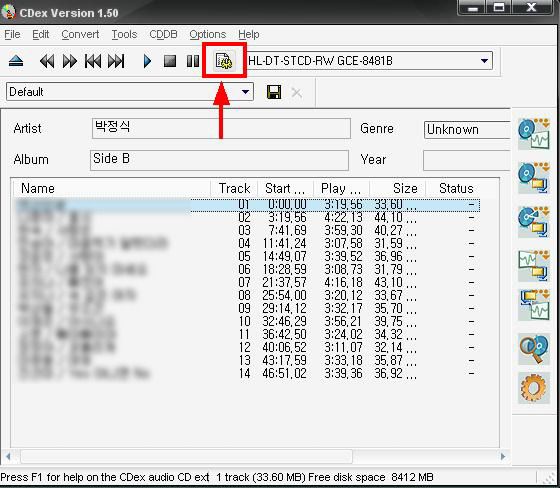Open the Tools menu

pos(124,34)
